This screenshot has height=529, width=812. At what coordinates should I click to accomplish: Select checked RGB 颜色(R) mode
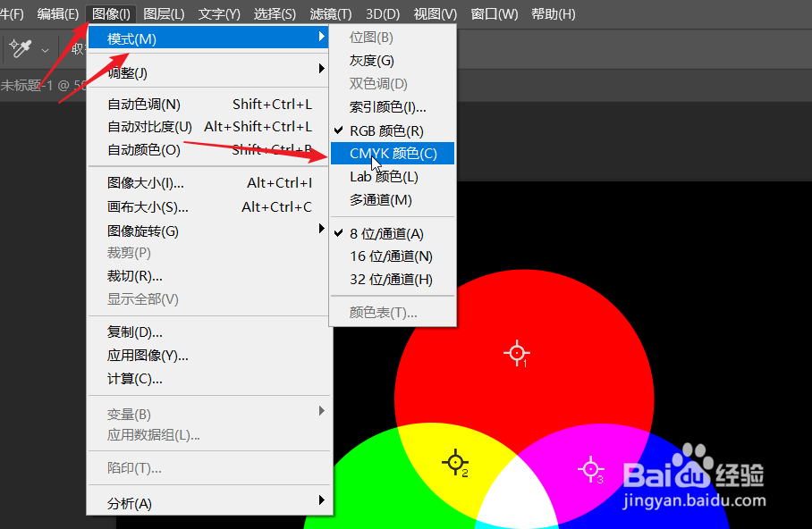393,131
